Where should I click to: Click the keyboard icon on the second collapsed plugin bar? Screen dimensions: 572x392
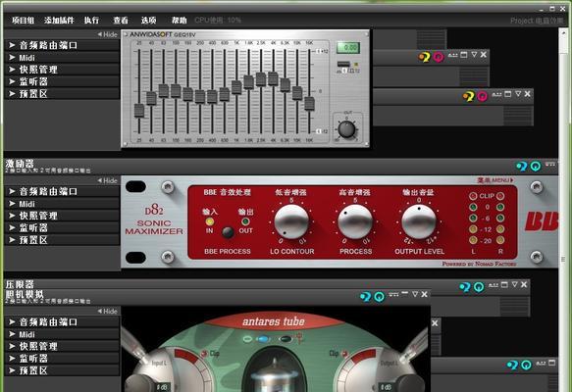[496, 94]
